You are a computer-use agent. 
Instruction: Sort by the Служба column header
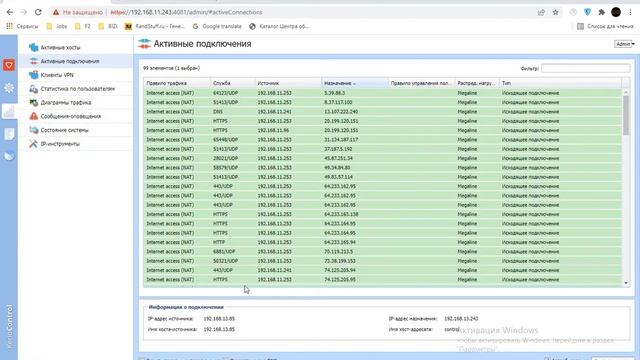pyautogui.click(x=233, y=83)
